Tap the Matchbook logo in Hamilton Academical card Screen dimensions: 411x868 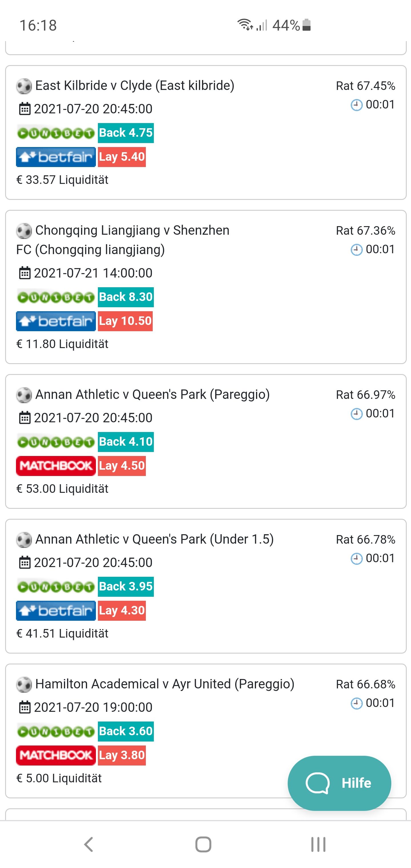(56, 755)
